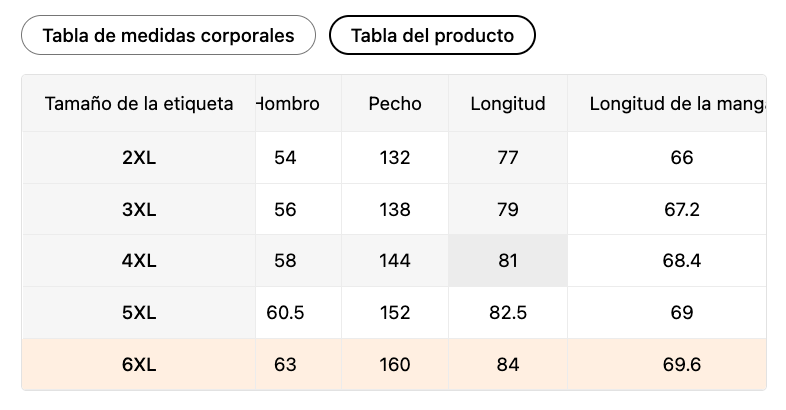
Task: Click the highlighted Longitud cell 81
Action: click(508, 261)
